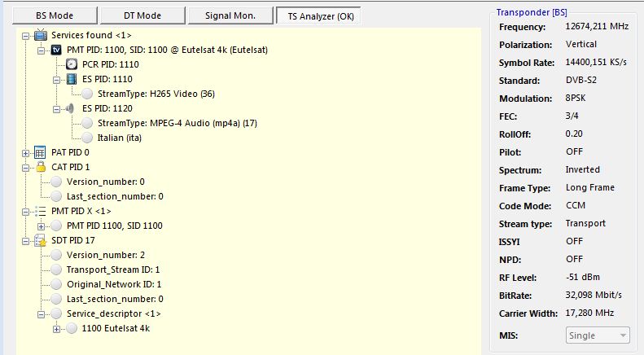Expand the 1100 Eutelsat 4k node
This screenshot has width=644, height=355.
tap(57, 329)
